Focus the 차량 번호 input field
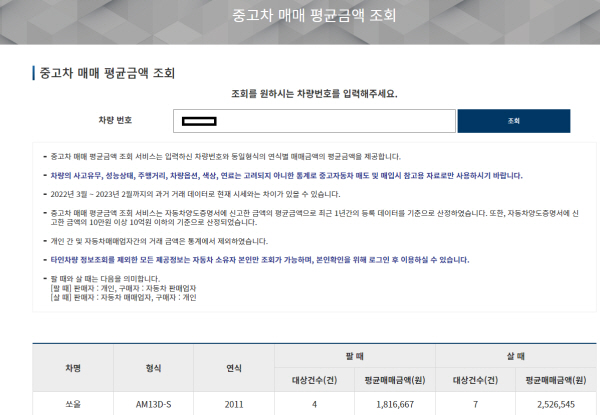 [x=314, y=121]
